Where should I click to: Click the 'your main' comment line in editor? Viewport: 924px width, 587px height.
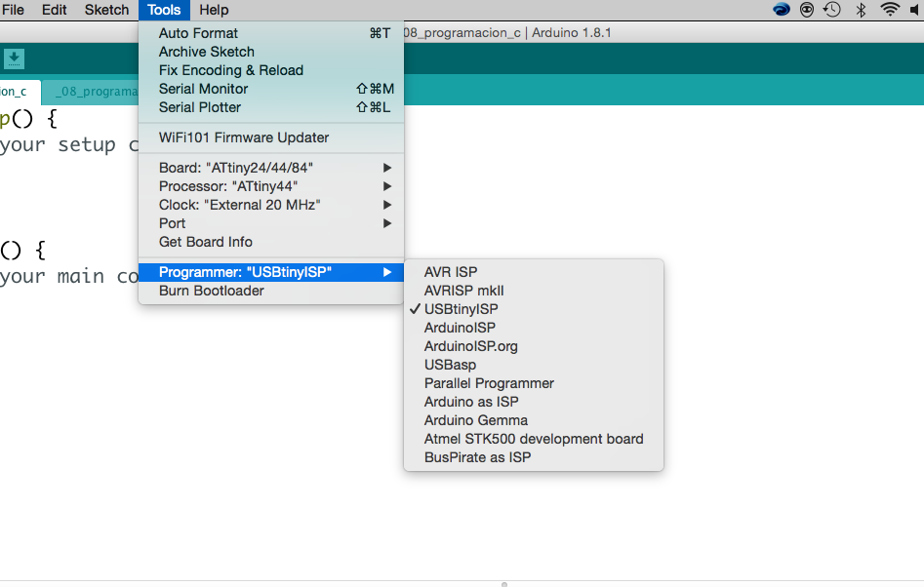[x=69, y=276]
